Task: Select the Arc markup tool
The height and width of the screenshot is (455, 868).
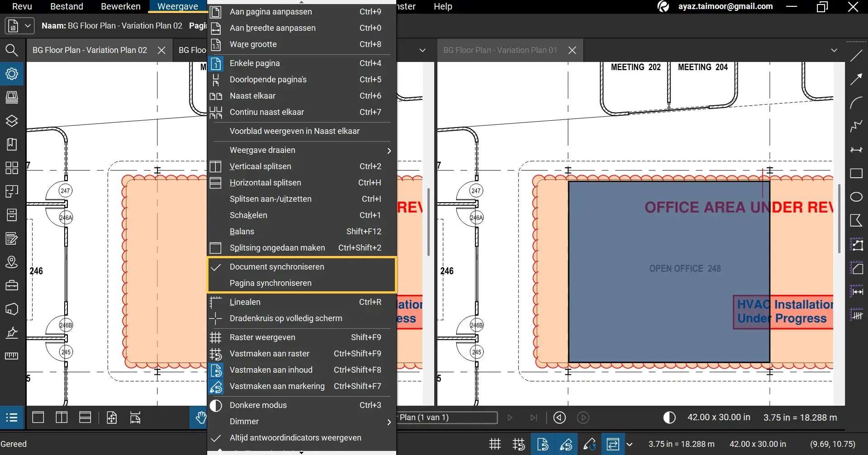Action: pyautogui.click(x=856, y=103)
